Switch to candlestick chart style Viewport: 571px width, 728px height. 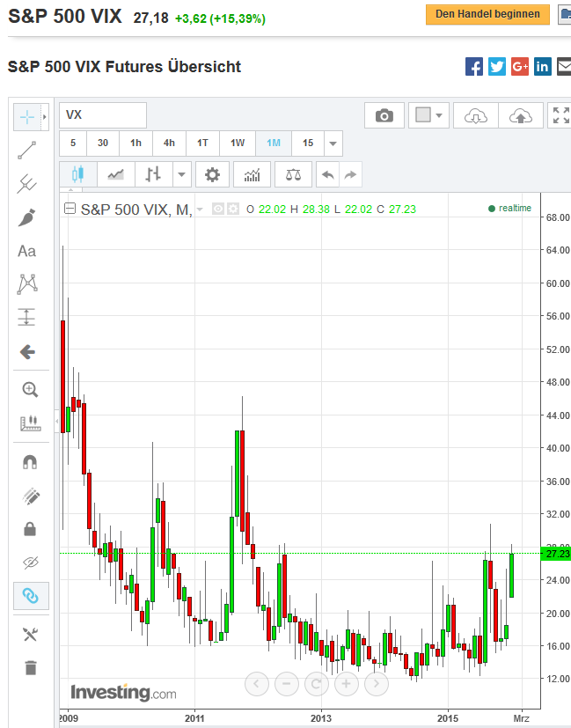pos(78,174)
